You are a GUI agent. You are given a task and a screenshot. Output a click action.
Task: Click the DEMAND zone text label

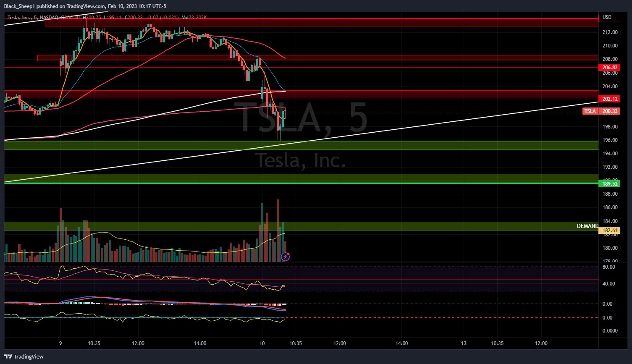587,226
